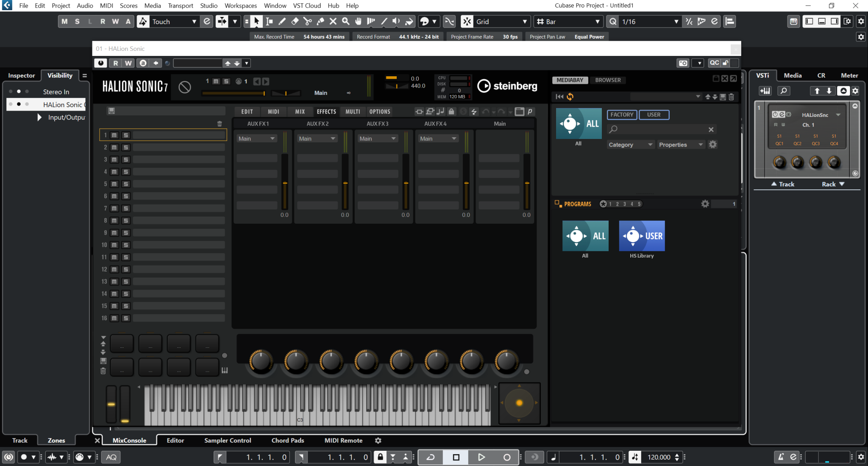This screenshot has height=466, width=868.
Task: Select the Glue tool
Action: coord(320,21)
